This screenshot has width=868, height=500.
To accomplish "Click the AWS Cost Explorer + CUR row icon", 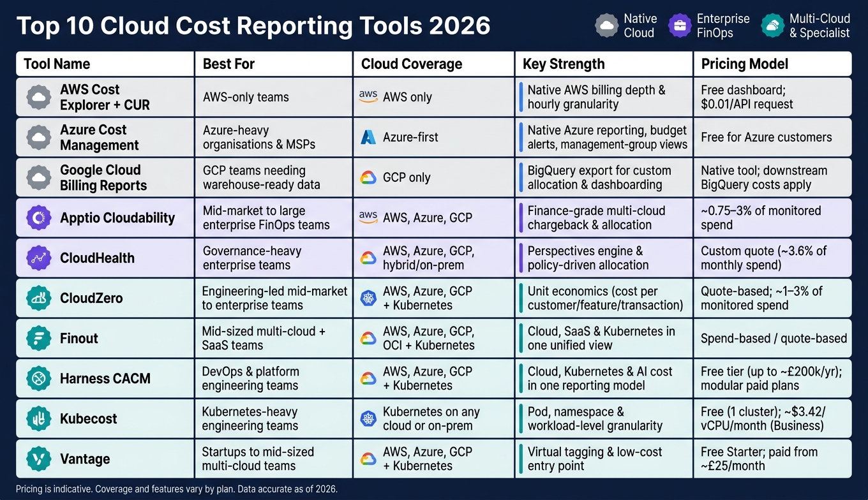I will click(x=39, y=97).
